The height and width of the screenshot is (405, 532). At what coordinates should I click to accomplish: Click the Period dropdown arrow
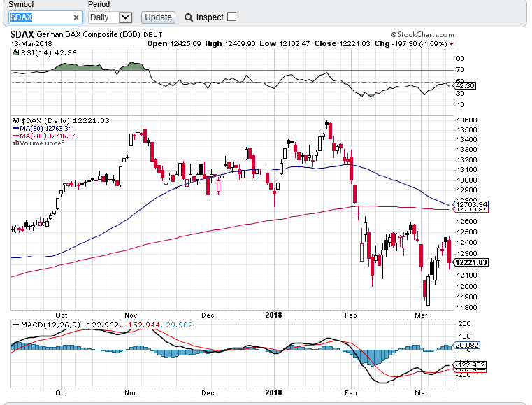click(x=125, y=17)
